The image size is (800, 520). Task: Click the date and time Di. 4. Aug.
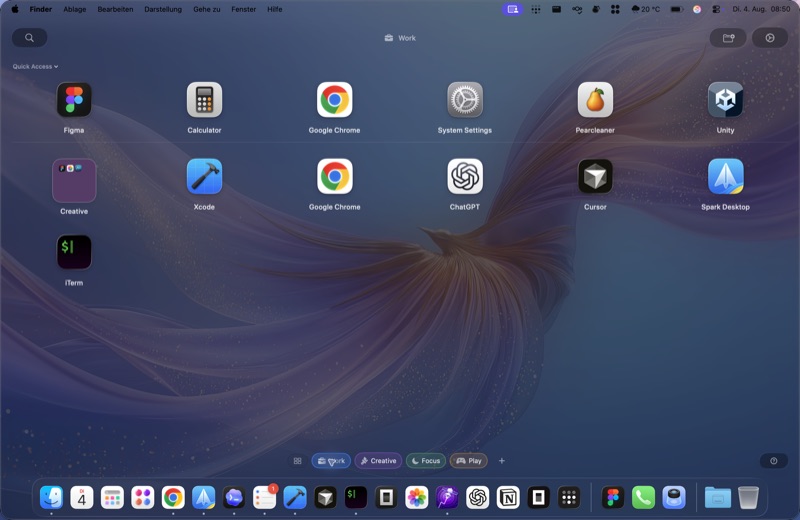(x=761, y=9)
